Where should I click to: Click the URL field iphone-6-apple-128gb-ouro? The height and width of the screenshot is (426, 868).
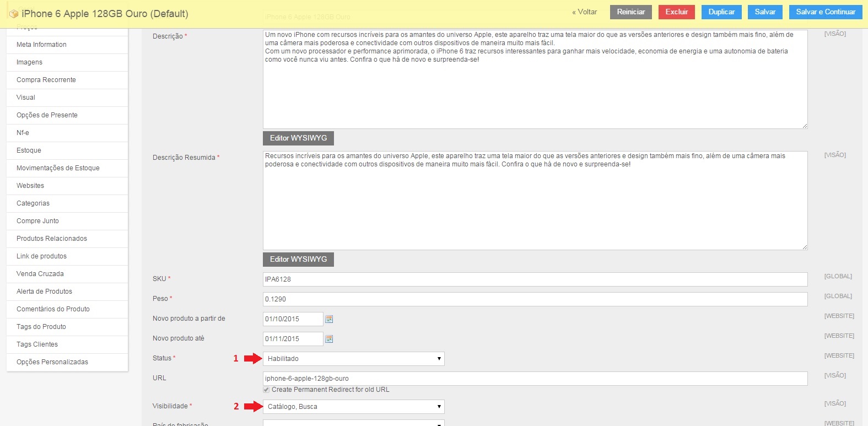tap(535, 379)
